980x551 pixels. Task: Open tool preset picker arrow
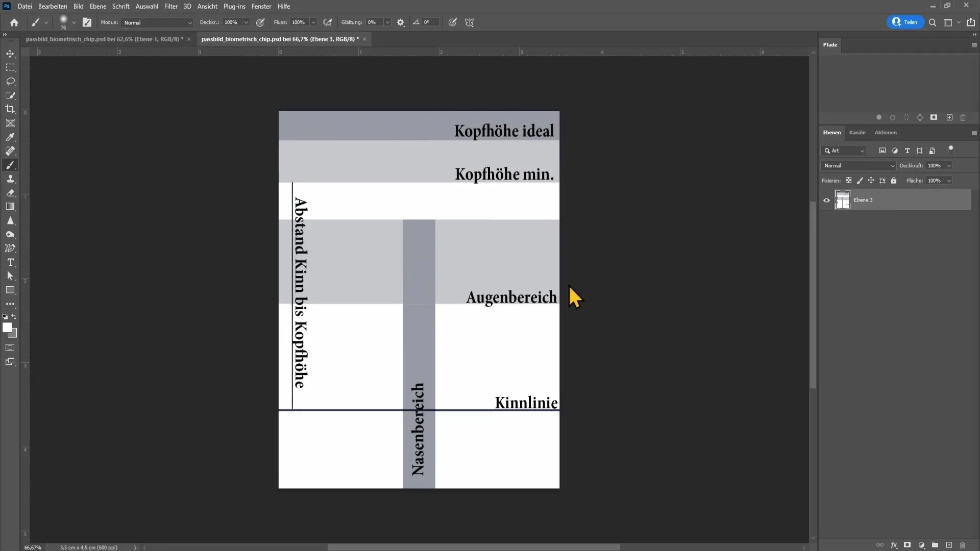coord(46,22)
